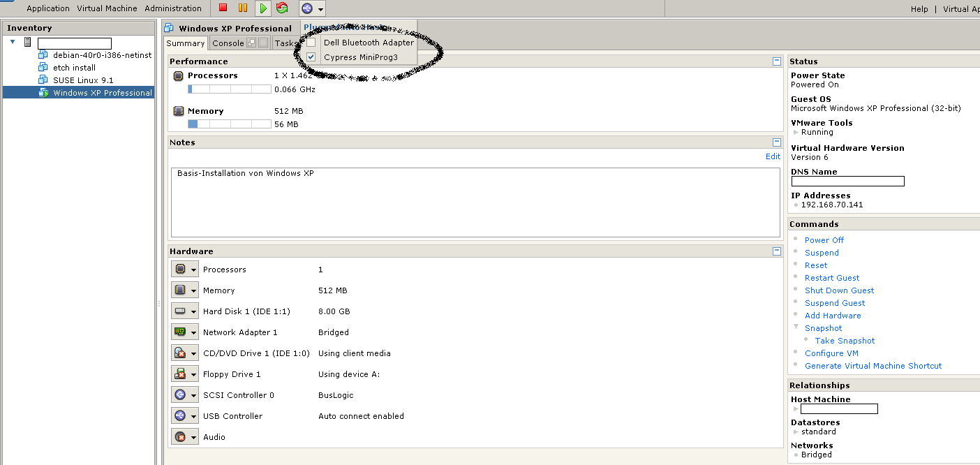The image size is (980, 465).
Task: Switch to the Console tab
Action: (228, 43)
